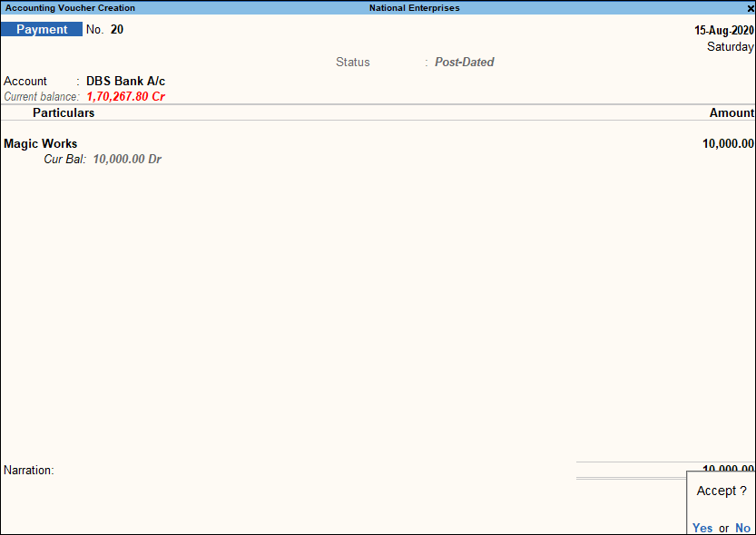Click the Accept? prompt box
The image size is (756, 535).
pos(721,491)
